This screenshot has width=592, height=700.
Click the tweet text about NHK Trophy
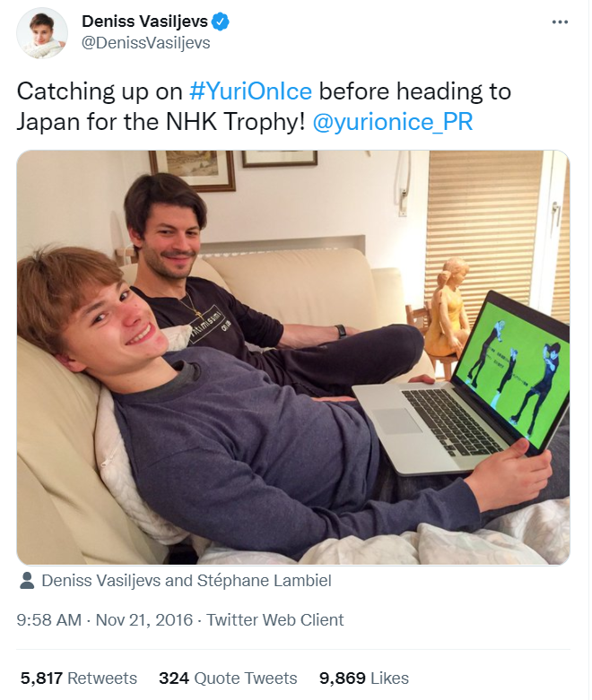(x=264, y=107)
